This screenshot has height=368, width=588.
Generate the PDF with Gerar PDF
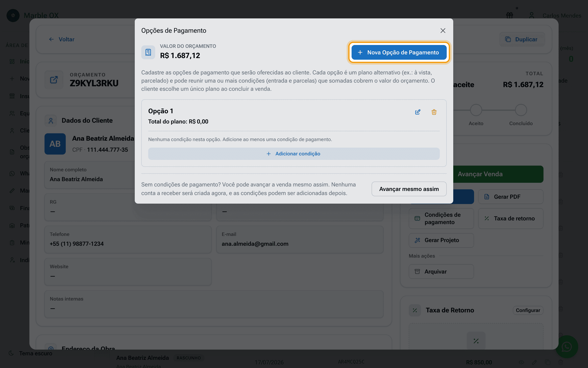click(x=510, y=197)
